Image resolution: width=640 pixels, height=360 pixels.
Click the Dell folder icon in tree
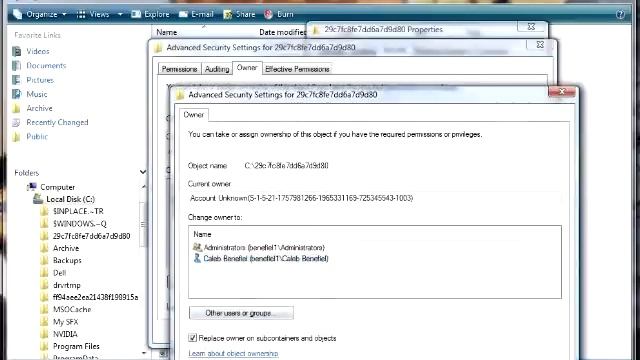tap(44, 273)
